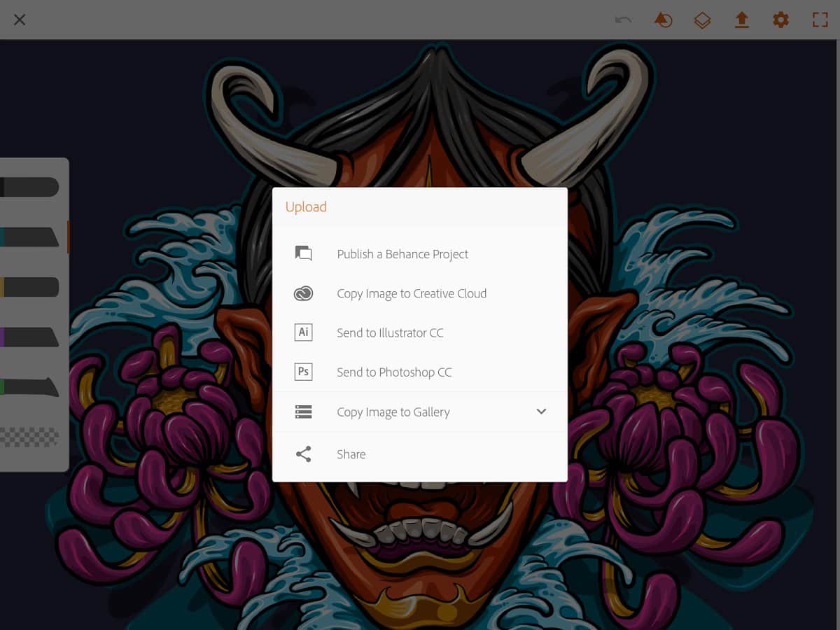840x630 pixels.
Task: Click the undo arrow in top toolbar
Action: (623, 20)
